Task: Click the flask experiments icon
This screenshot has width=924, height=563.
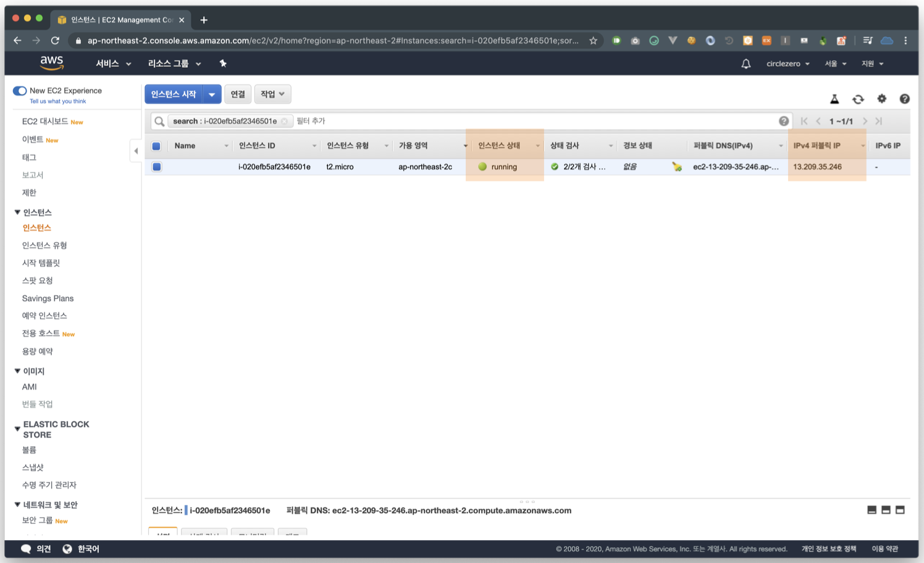Action: coord(834,99)
